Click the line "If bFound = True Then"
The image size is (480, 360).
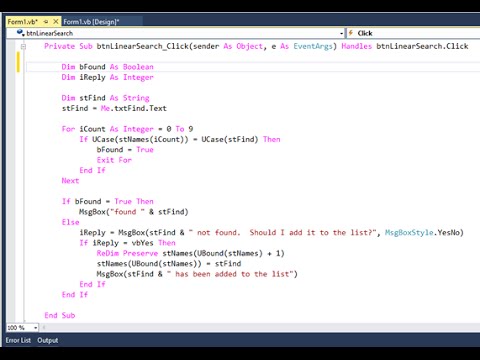pos(108,201)
